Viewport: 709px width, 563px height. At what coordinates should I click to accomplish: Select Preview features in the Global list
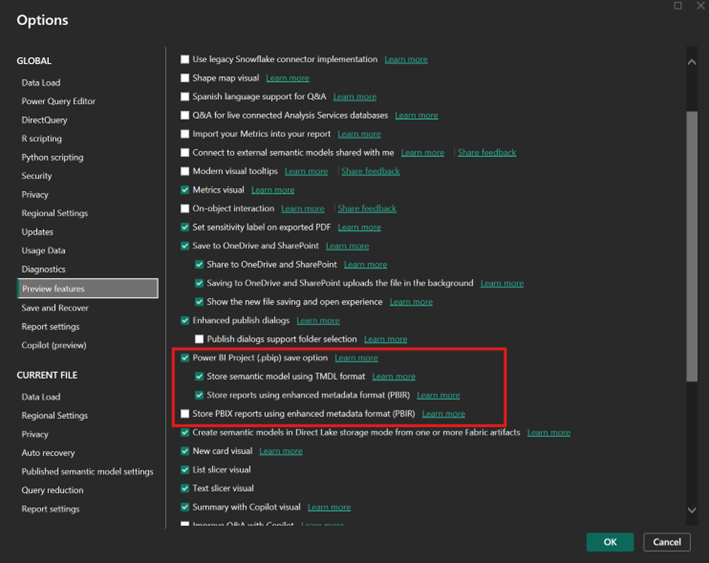click(x=87, y=289)
